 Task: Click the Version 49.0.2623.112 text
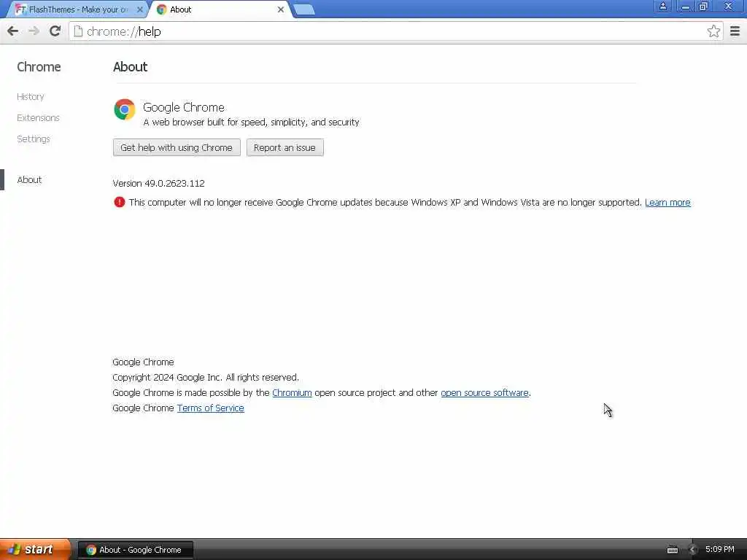pos(158,183)
